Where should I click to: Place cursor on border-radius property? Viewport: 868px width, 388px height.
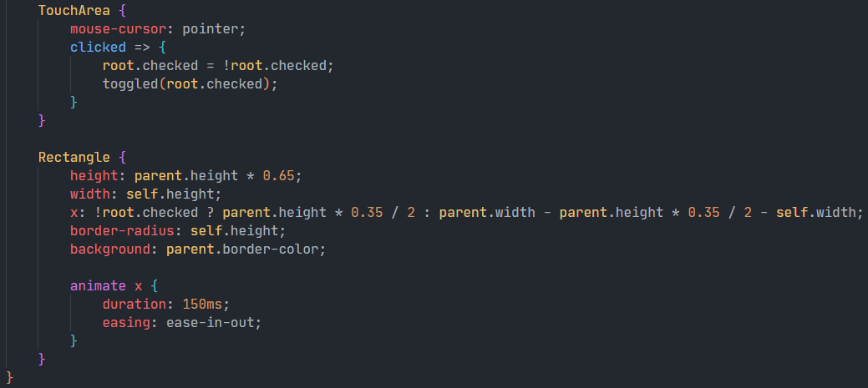[x=125, y=230]
